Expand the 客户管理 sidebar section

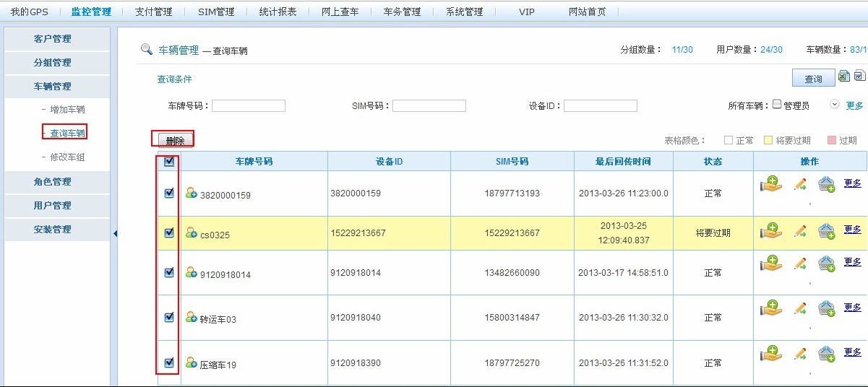[x=53, y=39]
